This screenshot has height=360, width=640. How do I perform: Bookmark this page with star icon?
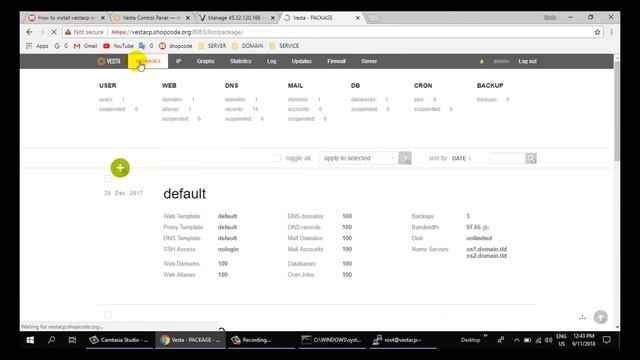click(x=597, y=32)
